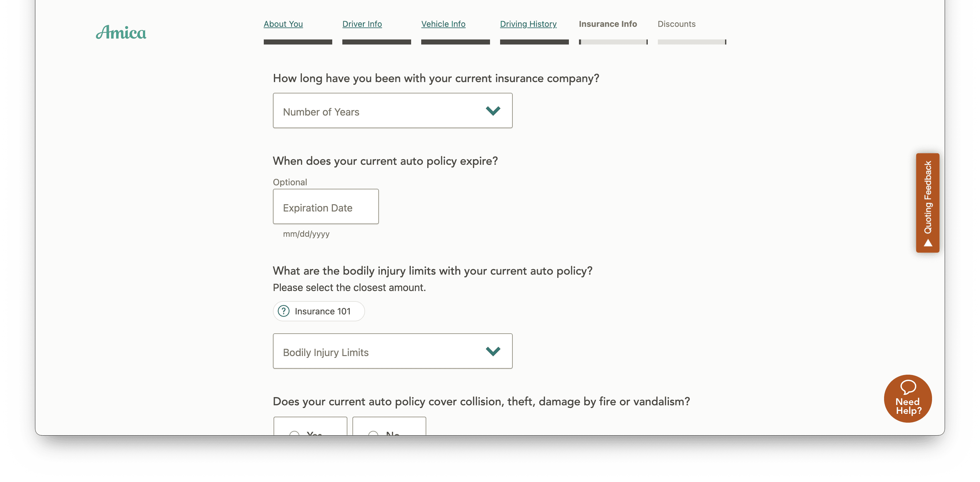This screenshot has width=980, height=482.
Task: Click the Bodily Injury Limits chevron arrow
Action: pos(493,351)
